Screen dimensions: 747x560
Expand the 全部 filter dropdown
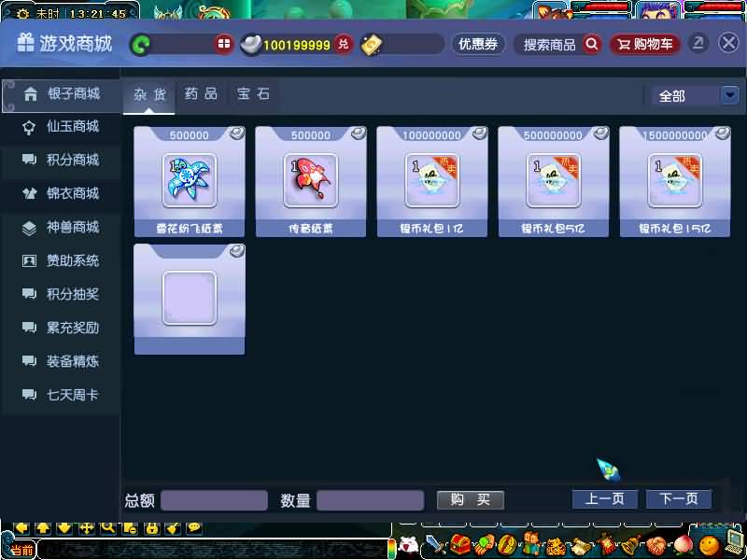729,95
